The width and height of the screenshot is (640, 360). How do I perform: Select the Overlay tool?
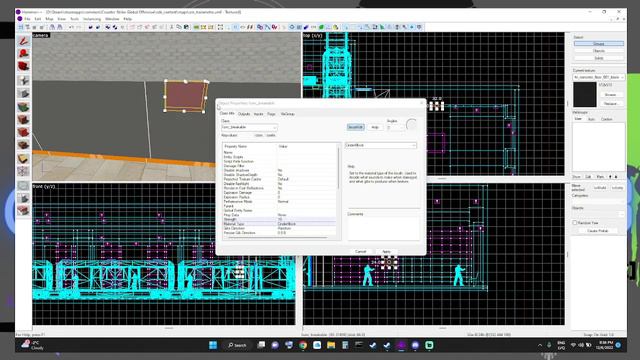coord(23,146)
